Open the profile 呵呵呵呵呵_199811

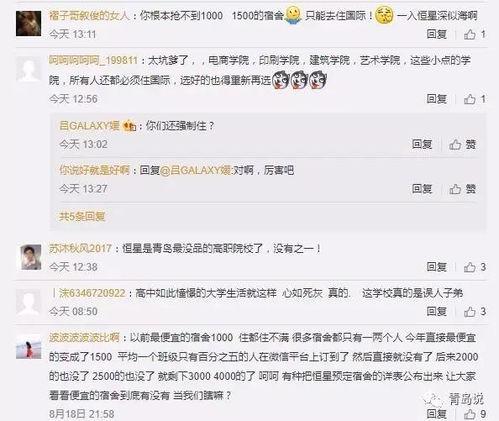(93, 60)
